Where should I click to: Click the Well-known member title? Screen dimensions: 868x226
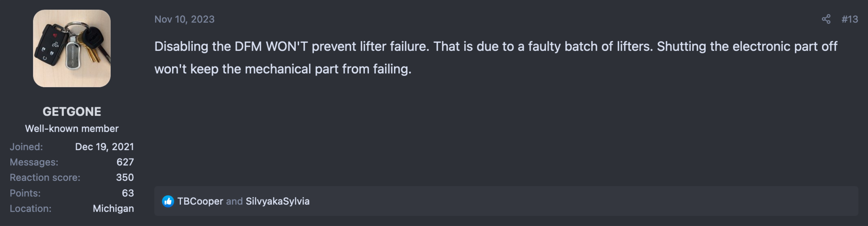[x=72, y=128]
